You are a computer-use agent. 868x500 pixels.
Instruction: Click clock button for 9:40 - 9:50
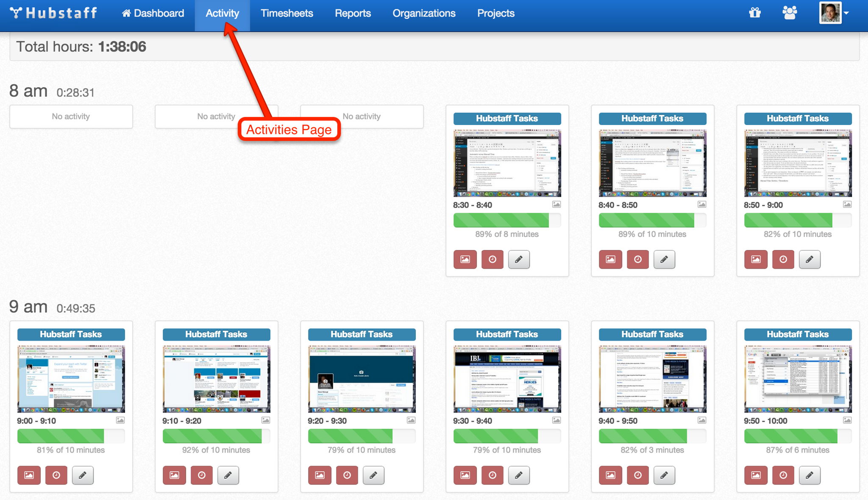[638, 475]
